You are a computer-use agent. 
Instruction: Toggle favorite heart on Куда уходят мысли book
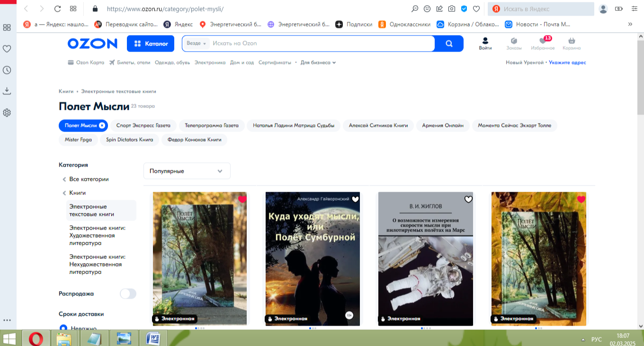point(355,199)
